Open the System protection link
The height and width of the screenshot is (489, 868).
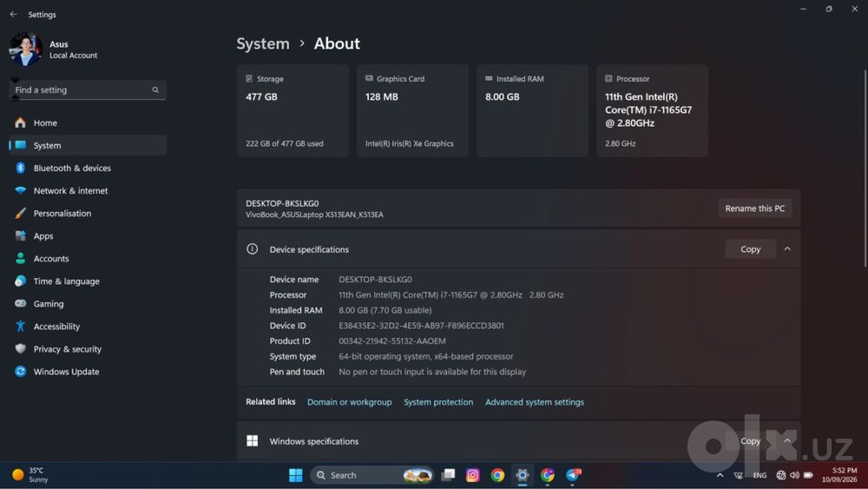point(438,403)
